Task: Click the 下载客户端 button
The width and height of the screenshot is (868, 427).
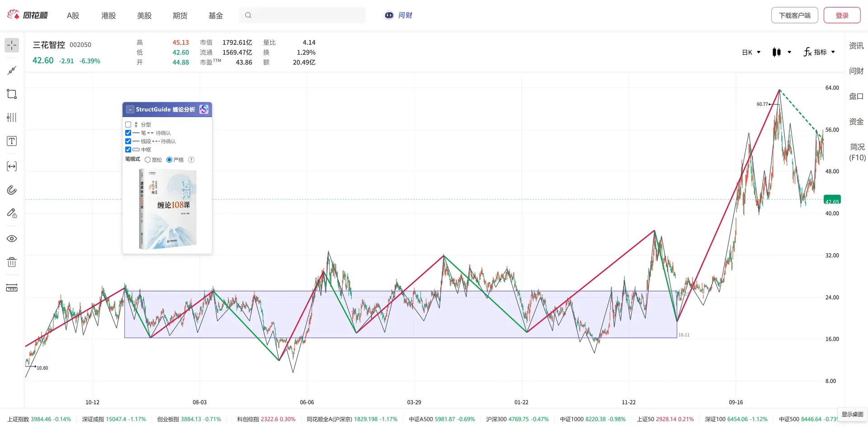Action: (x=794, y=15)
